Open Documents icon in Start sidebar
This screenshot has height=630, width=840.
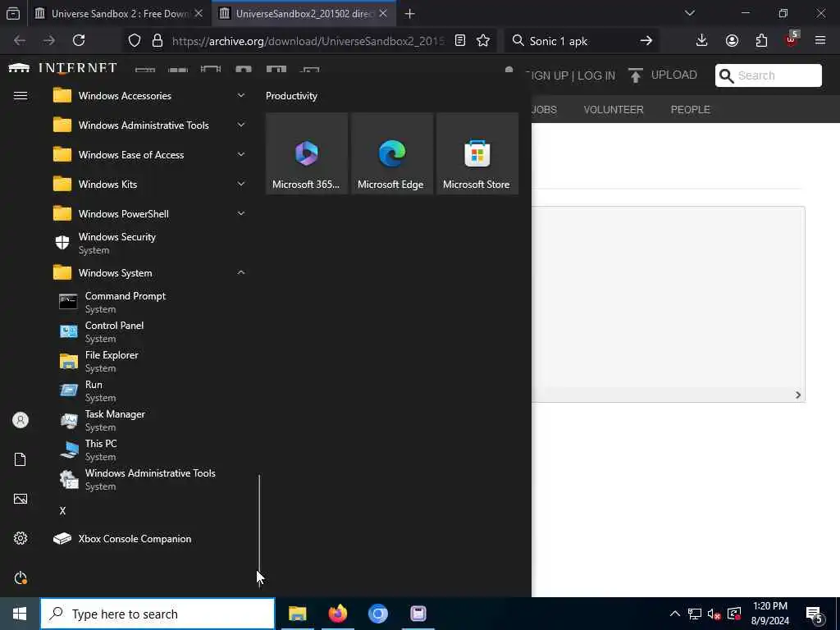[21, 459]
